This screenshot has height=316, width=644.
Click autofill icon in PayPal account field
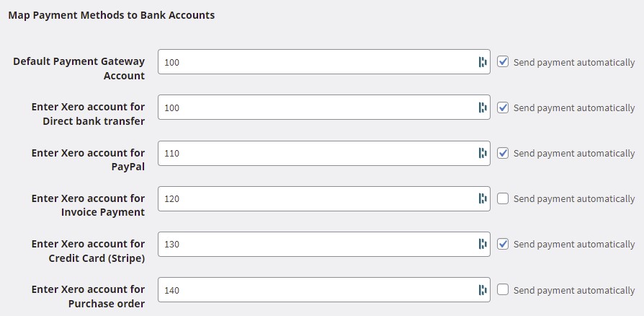pyautogui.click(x=482, y=153)
